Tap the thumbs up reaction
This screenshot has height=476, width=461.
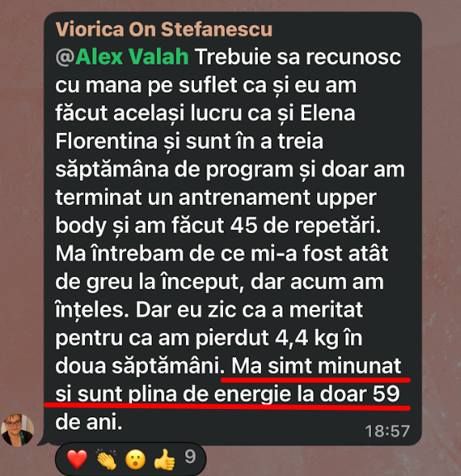(164, 459)
